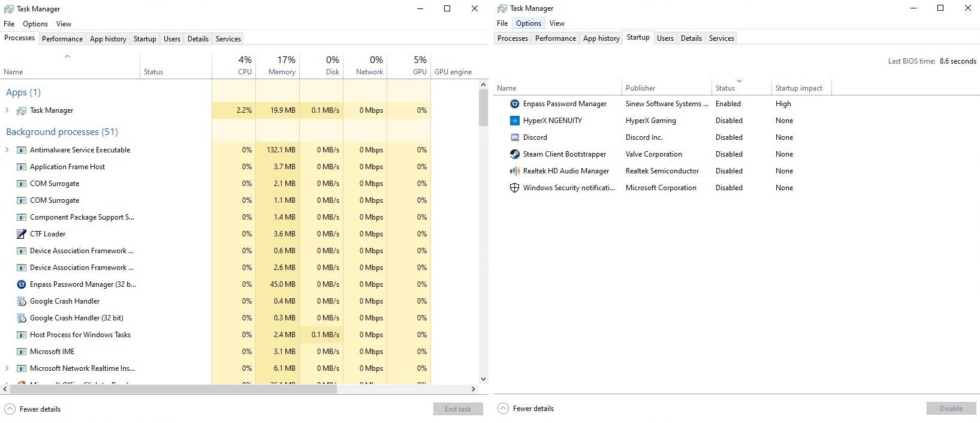Collapse the Name column sort arrow in Processes
This screenshot has height=423, width=980.
pos(67,56)
